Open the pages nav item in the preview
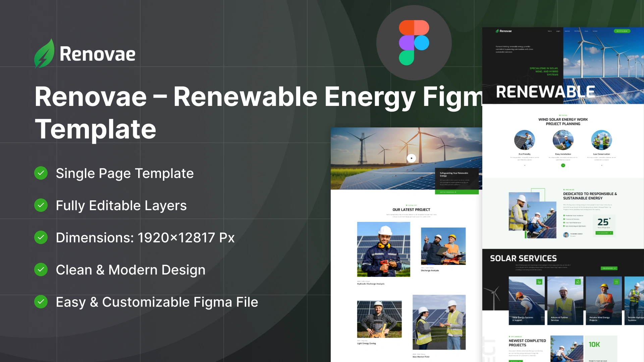Image resolution: width=644 pixels, height=362 pixels. [558, 31]
